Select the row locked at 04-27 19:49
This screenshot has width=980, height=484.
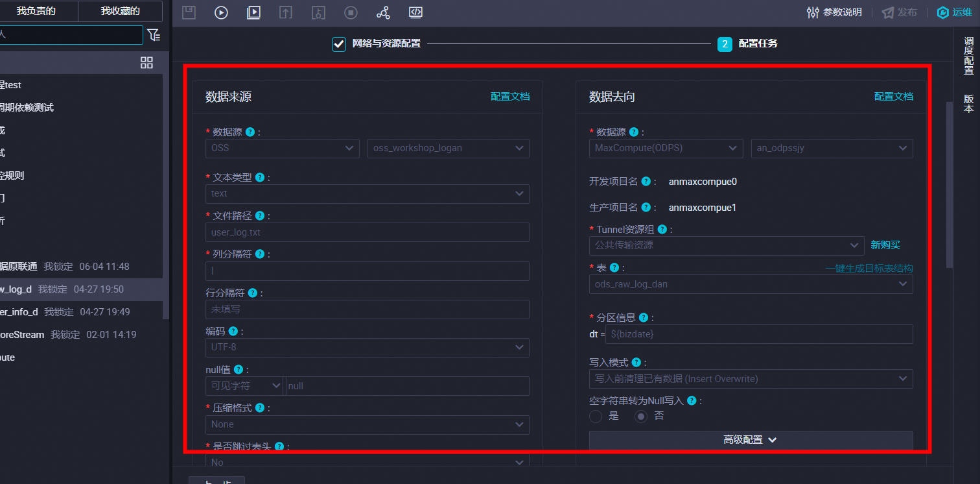pos(81,312)
